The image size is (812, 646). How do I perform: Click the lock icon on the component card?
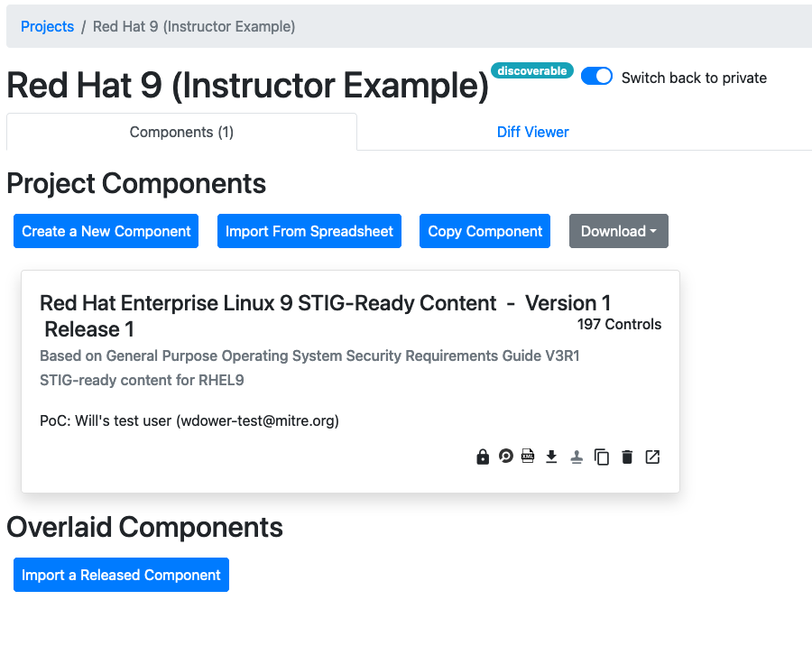[x=483, y=457]
